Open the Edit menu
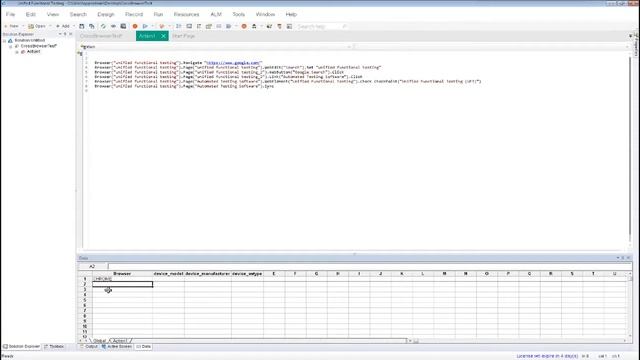 pyautogui.click(x=31, y=14)
